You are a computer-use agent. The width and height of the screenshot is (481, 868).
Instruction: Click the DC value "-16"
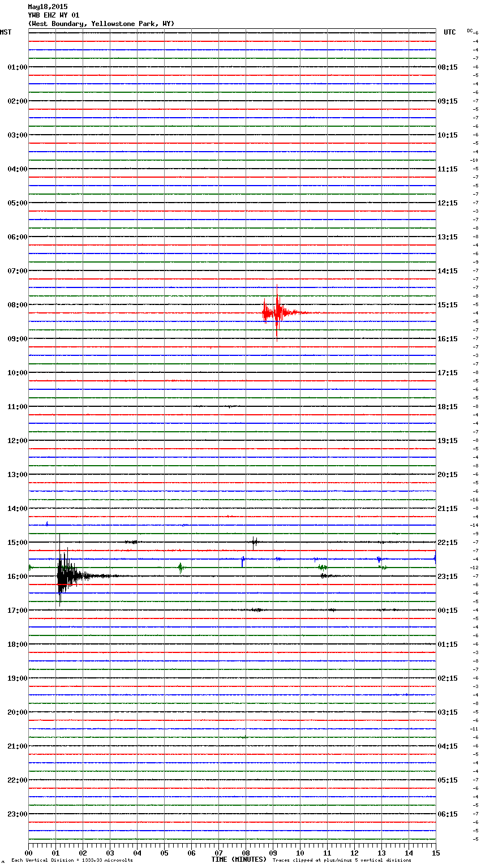[x=474, y=500]
